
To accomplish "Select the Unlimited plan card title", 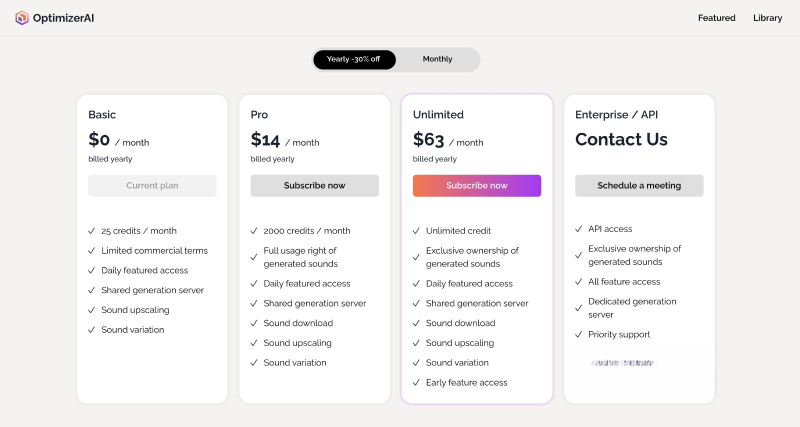I will point(438,115).
